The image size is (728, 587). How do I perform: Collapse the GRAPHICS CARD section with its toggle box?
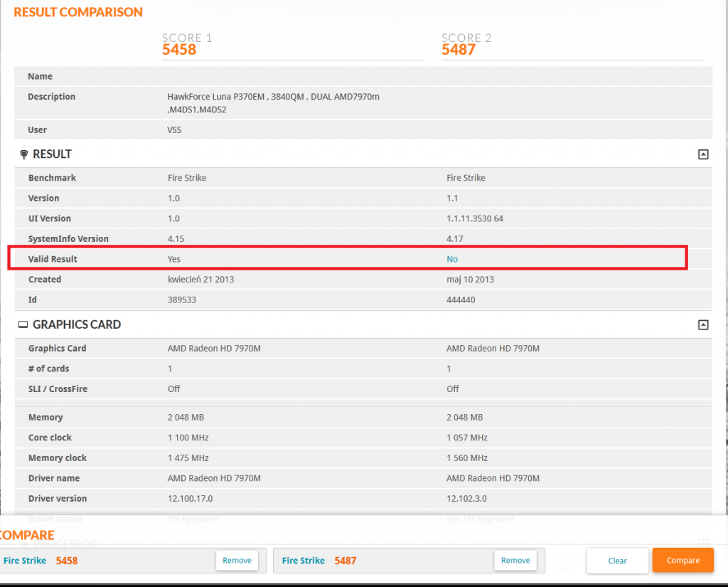(x=703, y=325)
